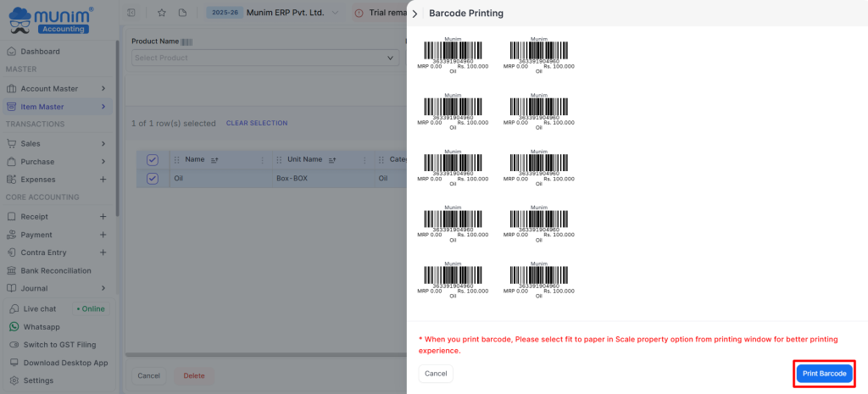
Task: Click the document icon in top bar
Action: coord(183,12)
